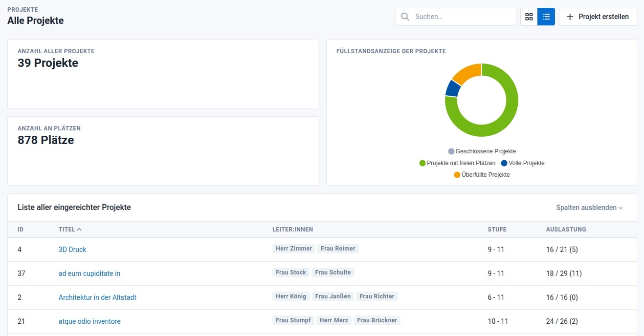Screen dimensions: 644x336
Task: Switch to list view layout
Action: pos(546,17)
